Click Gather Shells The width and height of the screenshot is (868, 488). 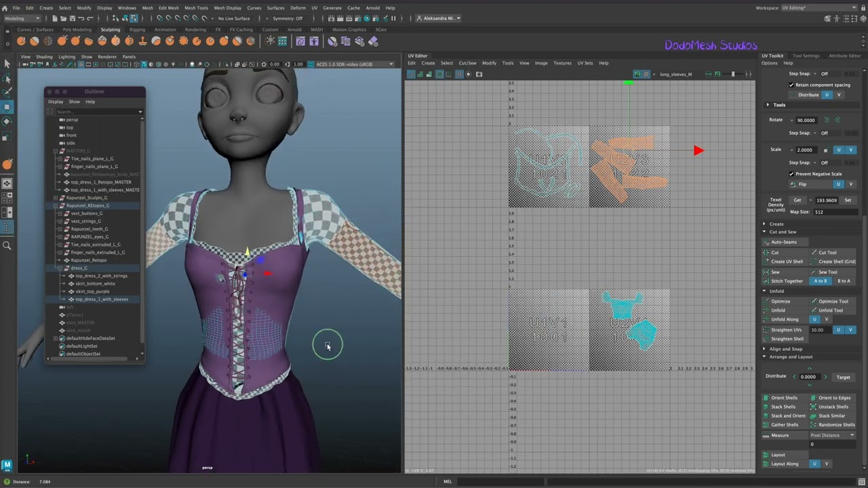coord(785,425)
